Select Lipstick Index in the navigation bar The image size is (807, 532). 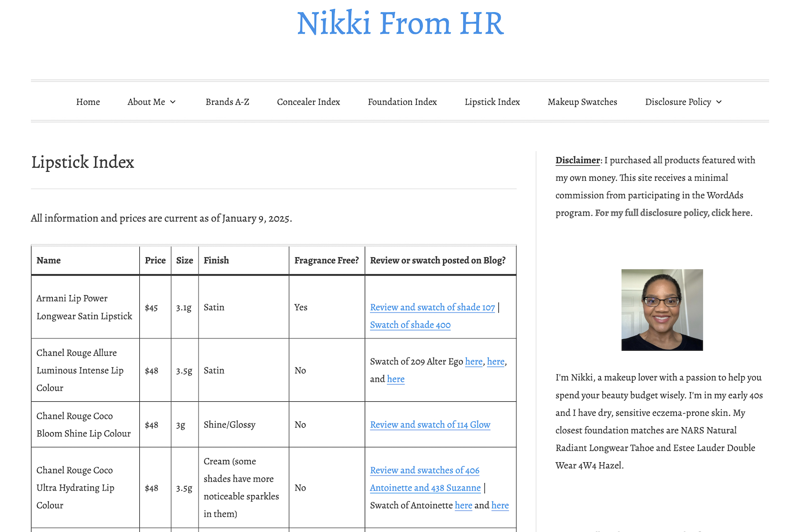coord(492,102)
